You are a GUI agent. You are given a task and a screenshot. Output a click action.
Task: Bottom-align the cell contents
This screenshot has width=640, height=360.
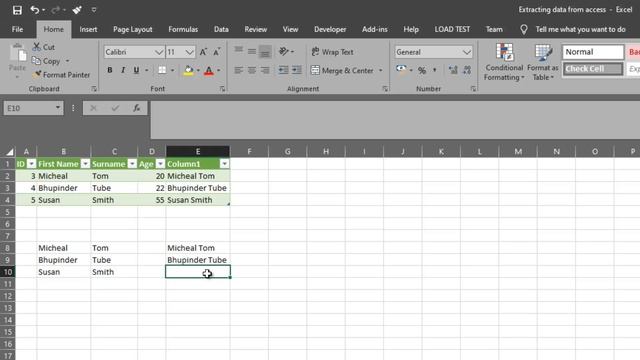coord(265,51)
